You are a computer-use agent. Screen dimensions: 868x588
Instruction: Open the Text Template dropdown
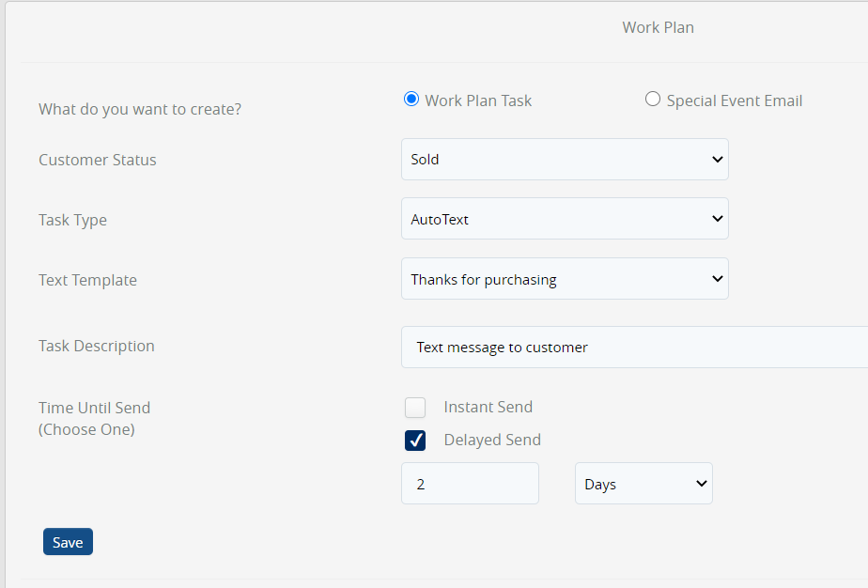[x=564, y=279]
